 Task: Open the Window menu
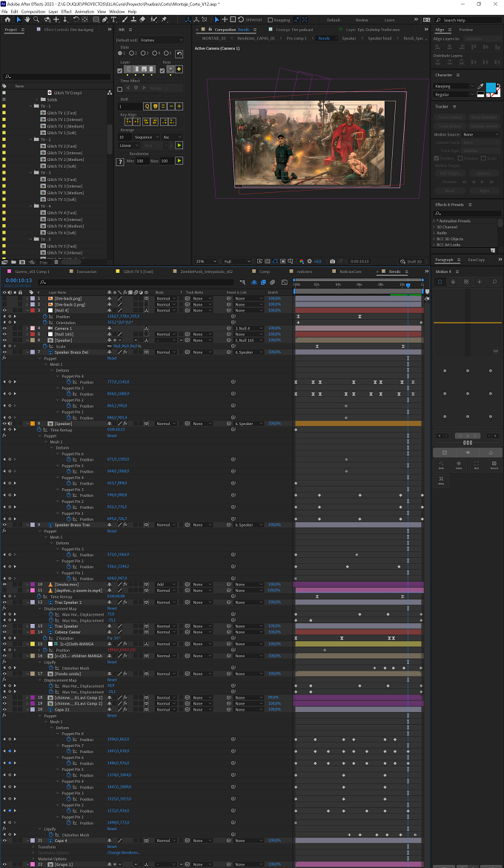point(116,11)
